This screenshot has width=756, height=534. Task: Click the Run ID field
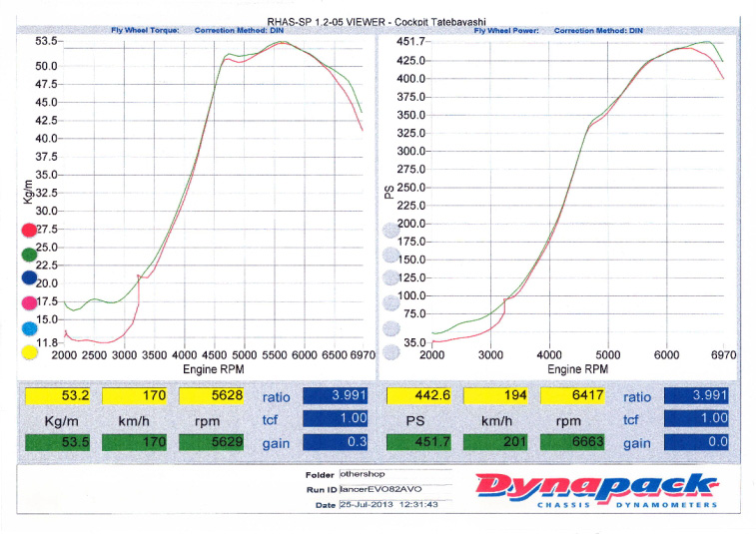pos(395,490)
